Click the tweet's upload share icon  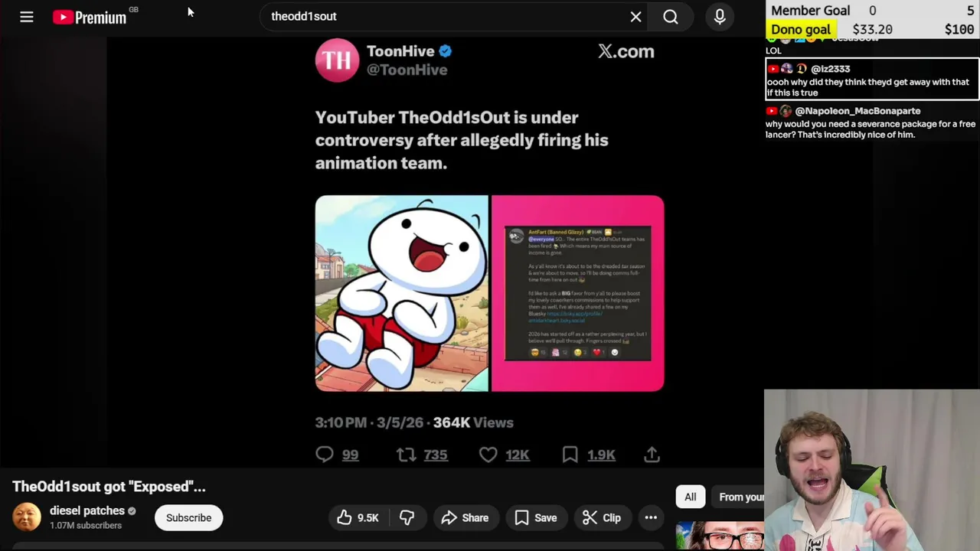[x=652, y=455]
